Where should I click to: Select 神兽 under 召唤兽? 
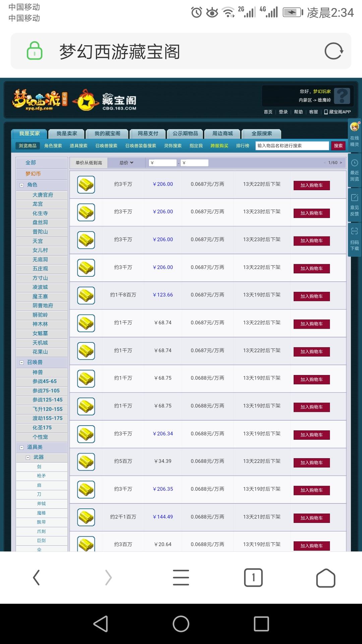coord(38,372)
